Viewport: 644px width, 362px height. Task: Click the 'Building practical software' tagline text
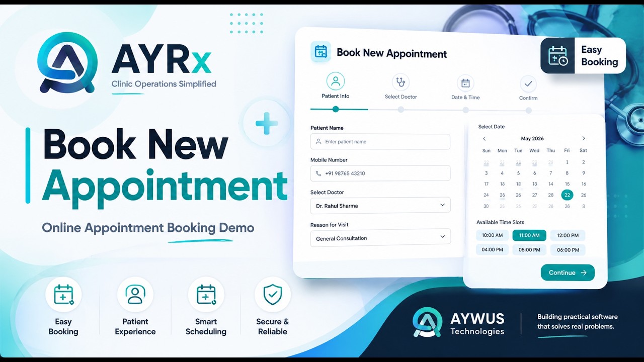(x=578, y=317)
